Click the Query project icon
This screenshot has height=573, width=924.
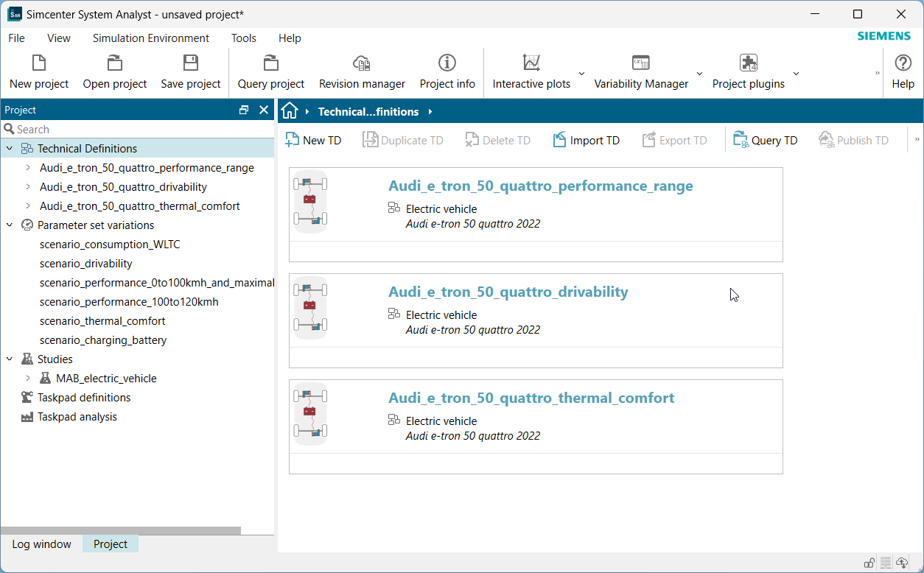270,63
